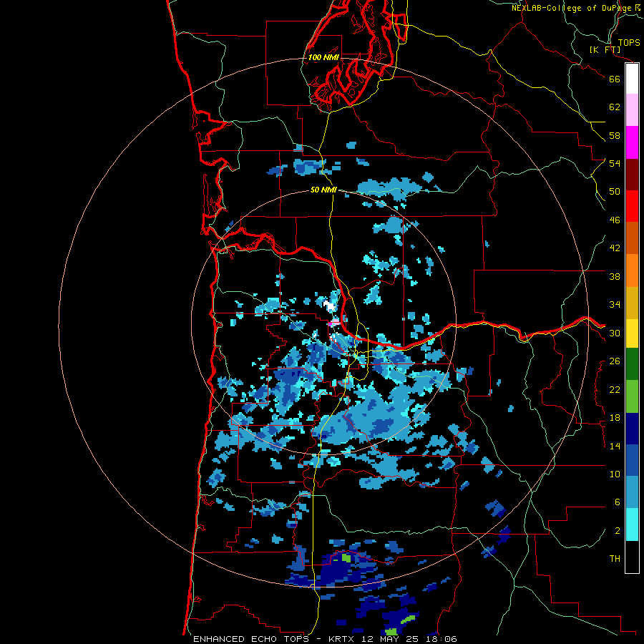The image size is (644, 644).
Task: Click the 2 legend value
Action: (x=617, y=530)
